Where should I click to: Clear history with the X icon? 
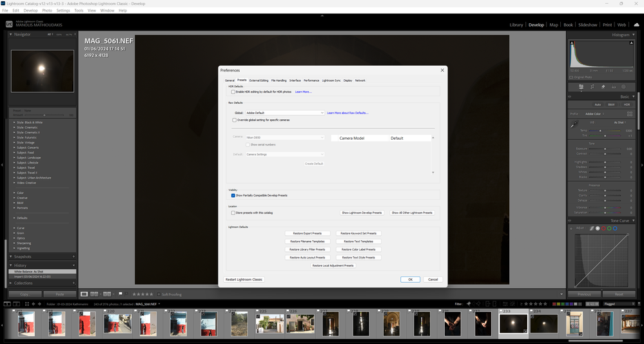point(73,265)
